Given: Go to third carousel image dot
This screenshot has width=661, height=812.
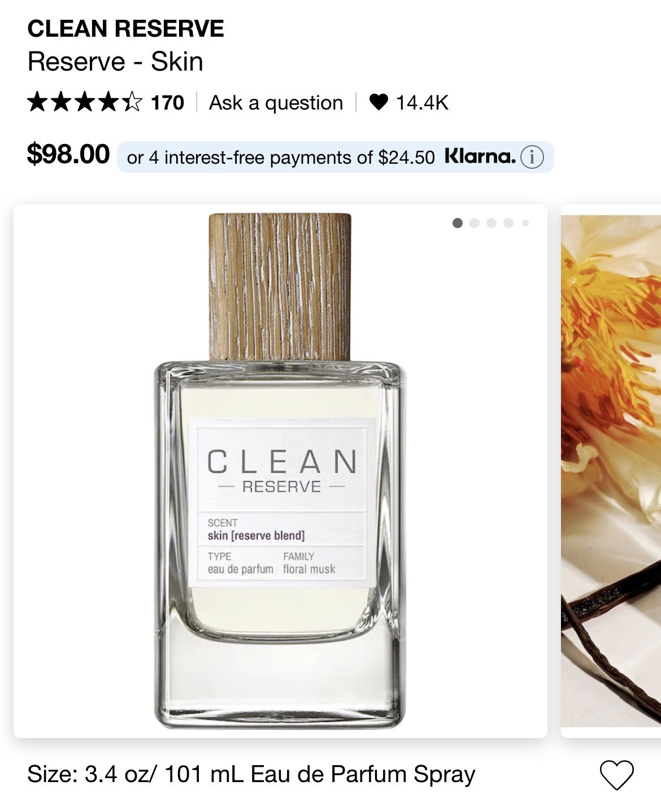Looking at the screenshot, I should point(492,223).
